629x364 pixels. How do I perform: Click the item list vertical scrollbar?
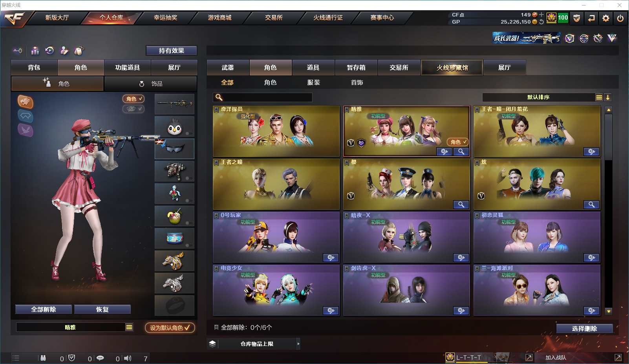609,211
